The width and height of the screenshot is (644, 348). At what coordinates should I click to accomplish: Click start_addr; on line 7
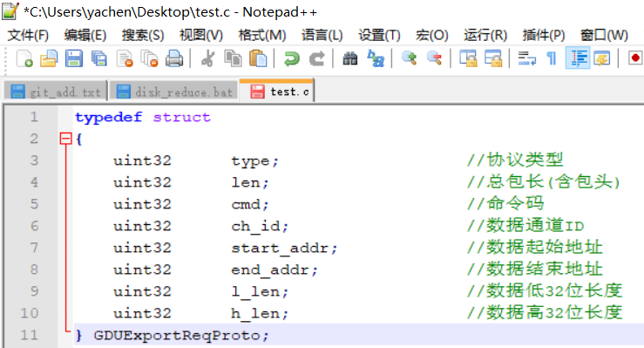tap(284, 248)
